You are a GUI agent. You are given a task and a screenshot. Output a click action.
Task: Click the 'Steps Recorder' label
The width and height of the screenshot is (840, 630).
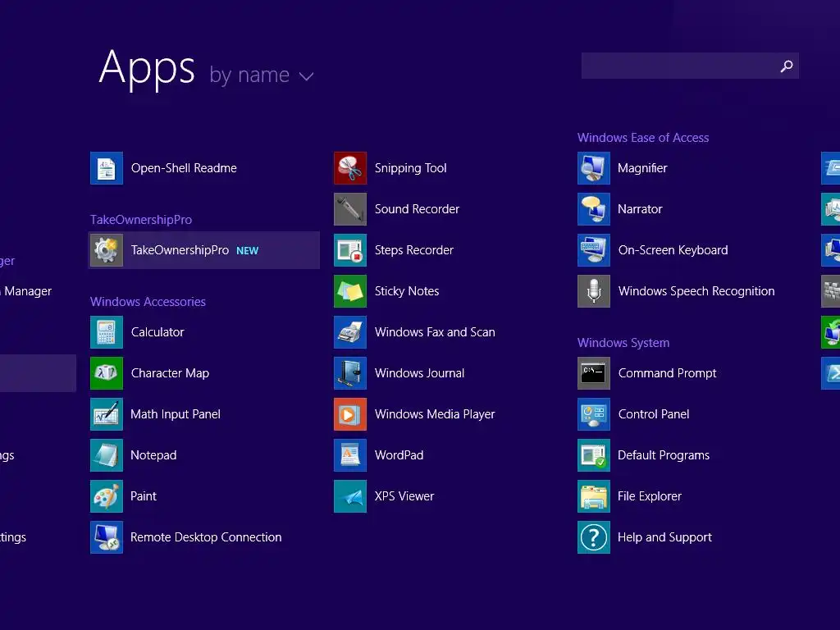click(413, 250)
